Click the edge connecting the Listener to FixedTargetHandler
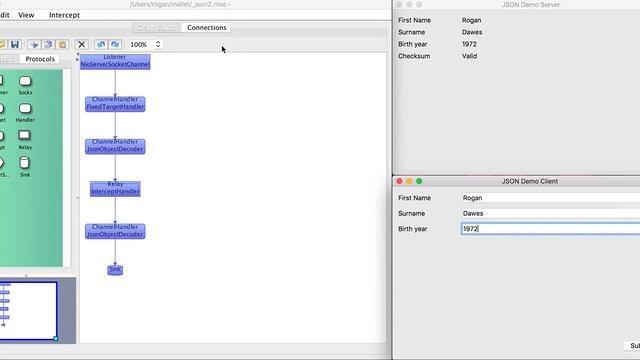The height and width of the screenshot is (360, 640). coord(115,83)
